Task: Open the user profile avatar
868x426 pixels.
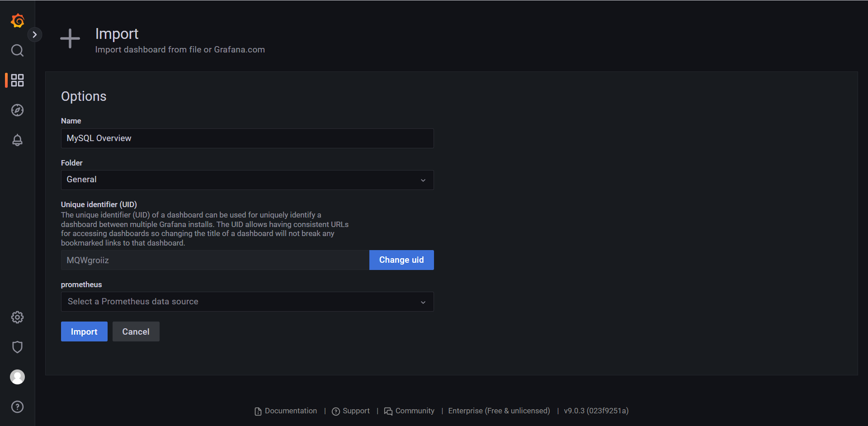Action: (17, 377)
